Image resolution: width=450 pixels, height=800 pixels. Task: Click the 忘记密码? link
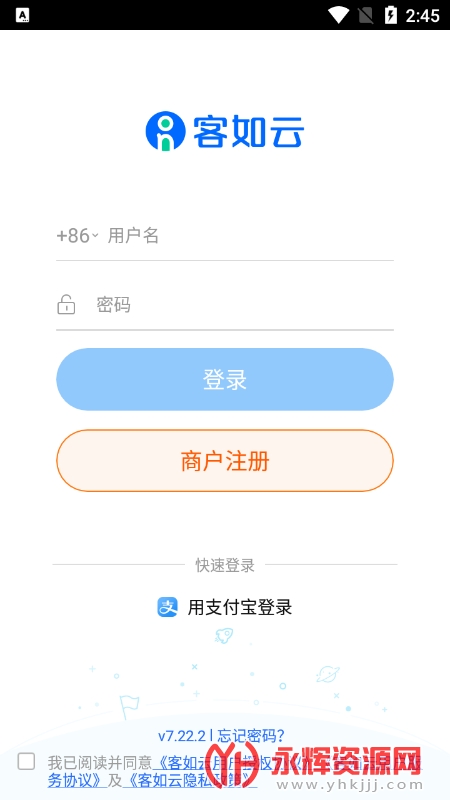click(x=251, y=736)
